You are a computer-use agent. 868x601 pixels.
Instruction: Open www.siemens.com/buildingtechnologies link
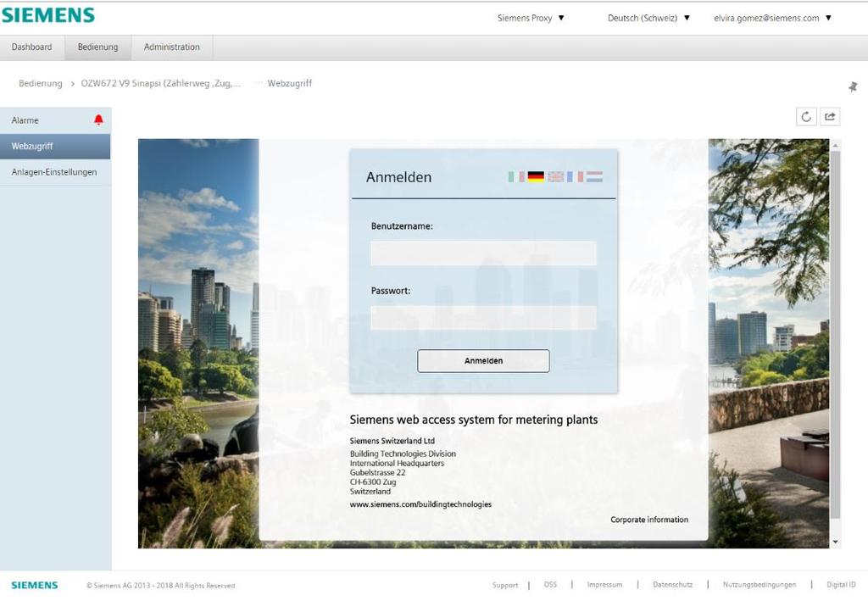420,504
